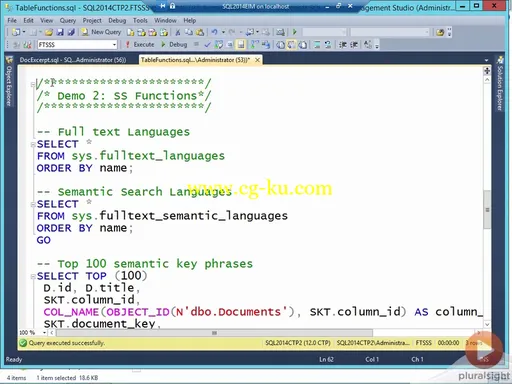Image resolution: width=512 pixels, height=384 pixels.
Task: Toggle Include Actual Execution Plan icon
Action: [x=255, y=44]
